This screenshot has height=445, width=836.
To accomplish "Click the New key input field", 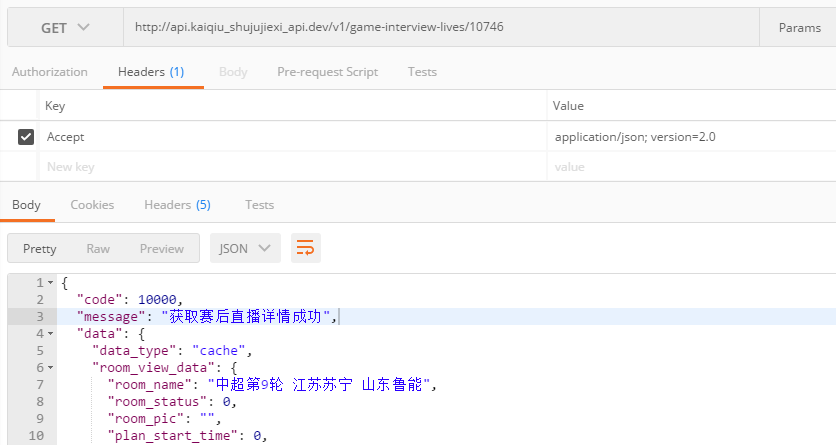I will coord(290,167).
